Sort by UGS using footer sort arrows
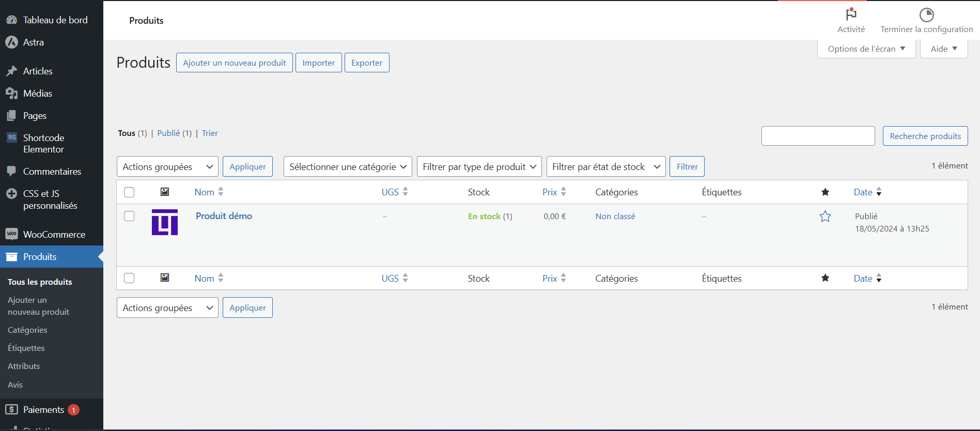 pyautogui.click(x=405, y=278)
